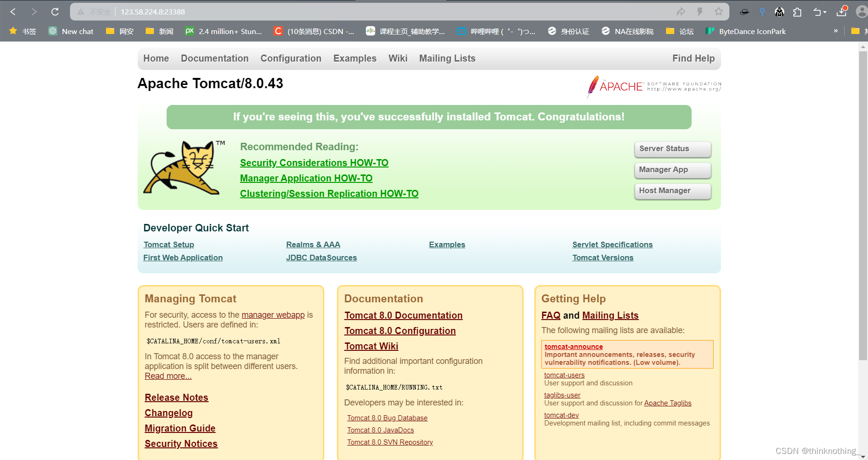Image resolution: width=868 pixels, height=460 pixels.
Task: Open the 网安 bookmarks folder
Action: pos(119,31)
